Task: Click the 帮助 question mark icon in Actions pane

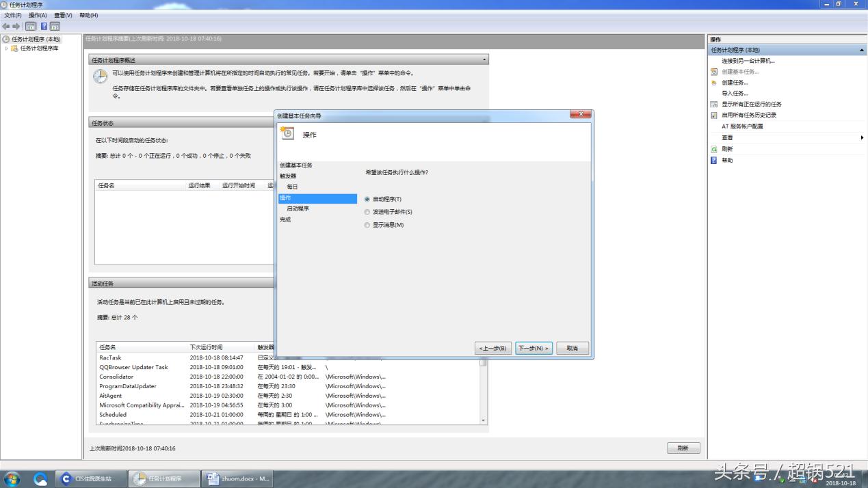Action: [714, 161]
